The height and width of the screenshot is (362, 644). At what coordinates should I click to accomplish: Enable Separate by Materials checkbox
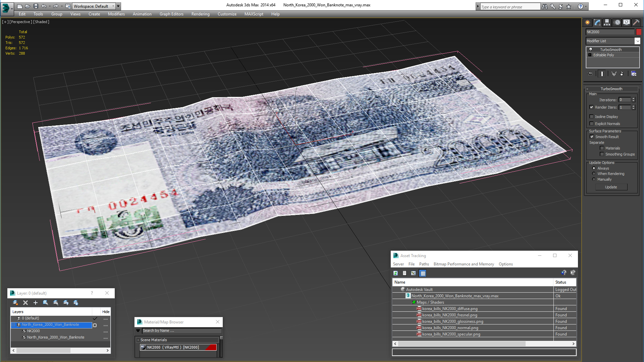point(602,148)
